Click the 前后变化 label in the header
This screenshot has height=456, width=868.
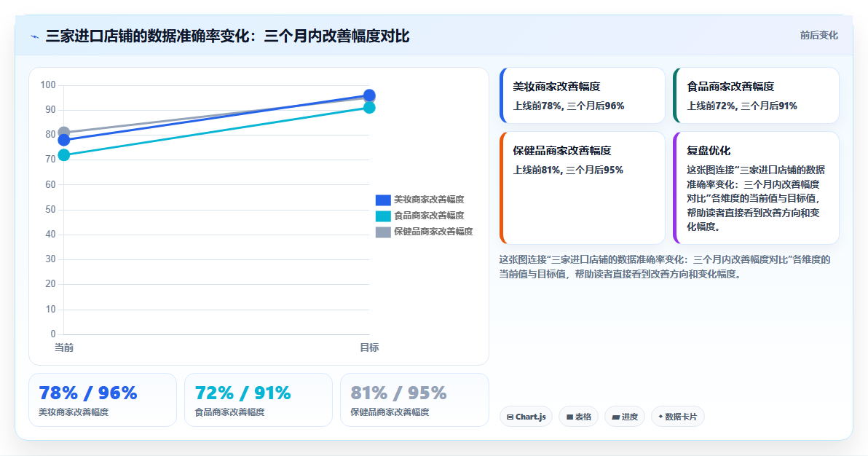[x=818, y=36]
